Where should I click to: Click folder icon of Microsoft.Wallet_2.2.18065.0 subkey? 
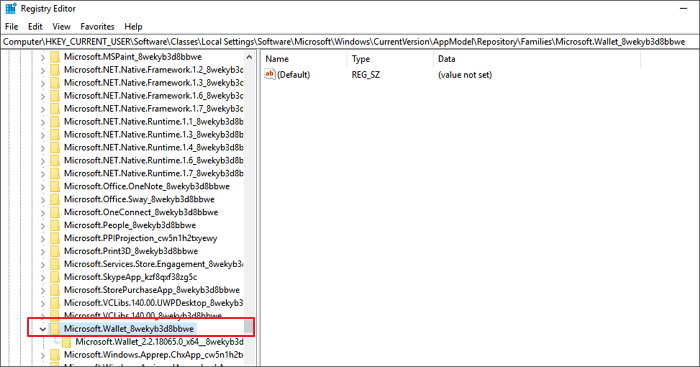(x=67, y=342)
